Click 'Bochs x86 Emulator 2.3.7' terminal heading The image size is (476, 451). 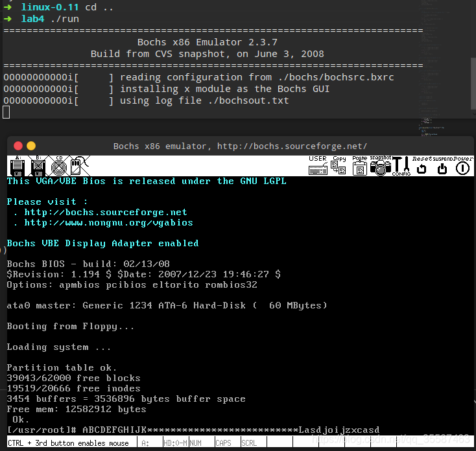tap(208, 42)
